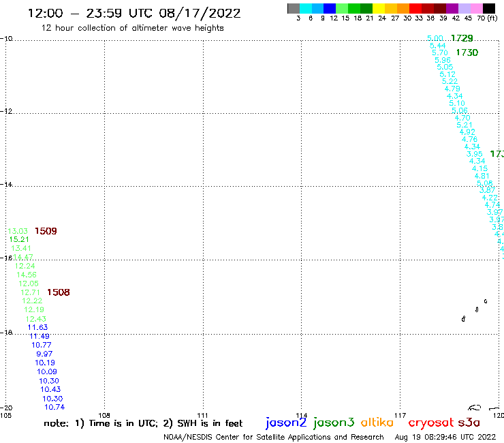504x443 pixels.
Task: Click the 12.19 wave height value
Action: [x=34, y=309]
